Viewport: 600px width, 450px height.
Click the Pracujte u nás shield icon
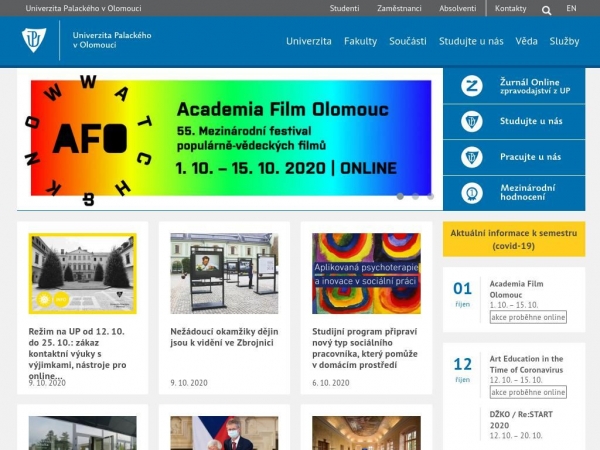click(x=471, y=157)
